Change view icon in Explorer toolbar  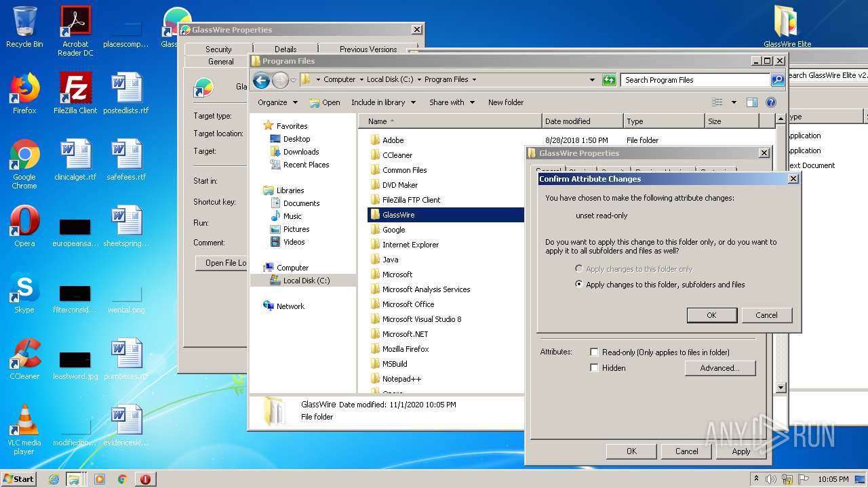point(717,102)
